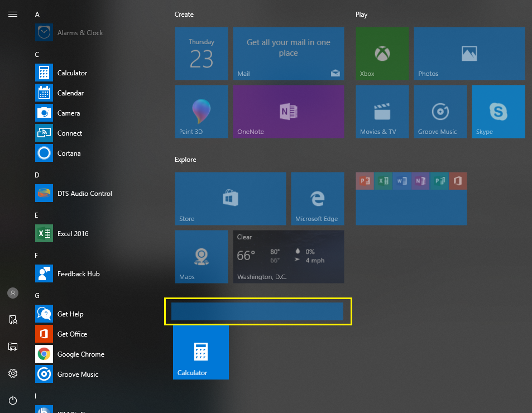
Task: Open the Xbox tile
Action: click(382, 54)
